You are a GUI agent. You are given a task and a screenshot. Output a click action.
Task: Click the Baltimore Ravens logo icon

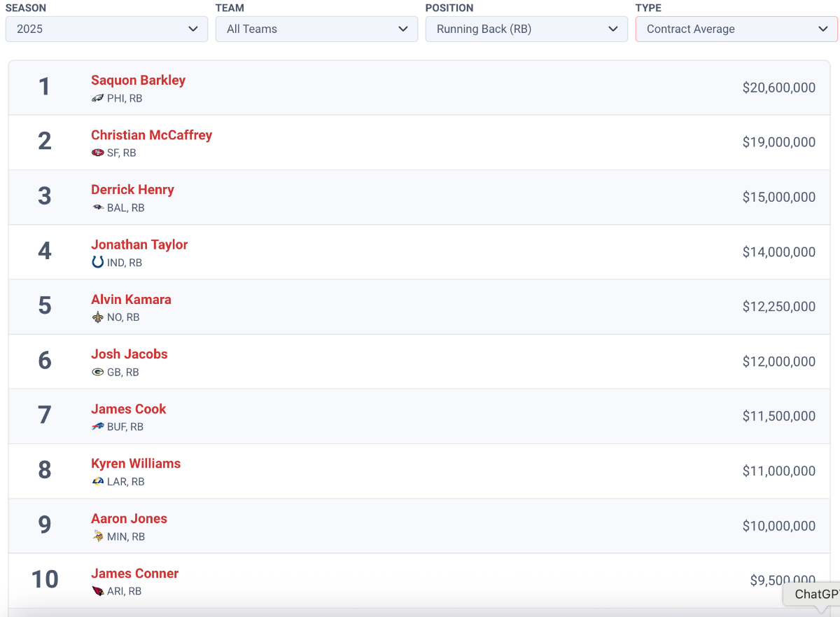tap(97, 208)
